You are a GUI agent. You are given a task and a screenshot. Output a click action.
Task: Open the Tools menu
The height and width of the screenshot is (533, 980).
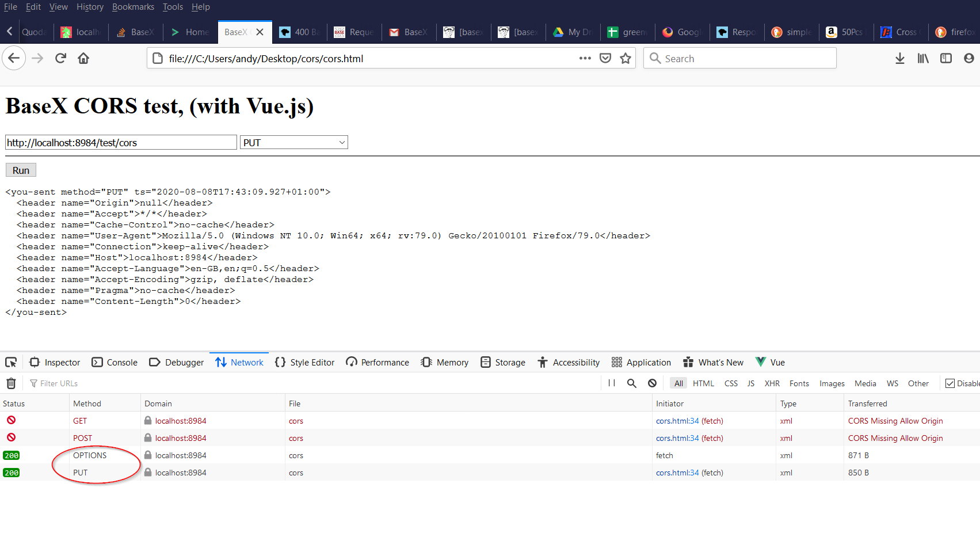tap(173, 7)
